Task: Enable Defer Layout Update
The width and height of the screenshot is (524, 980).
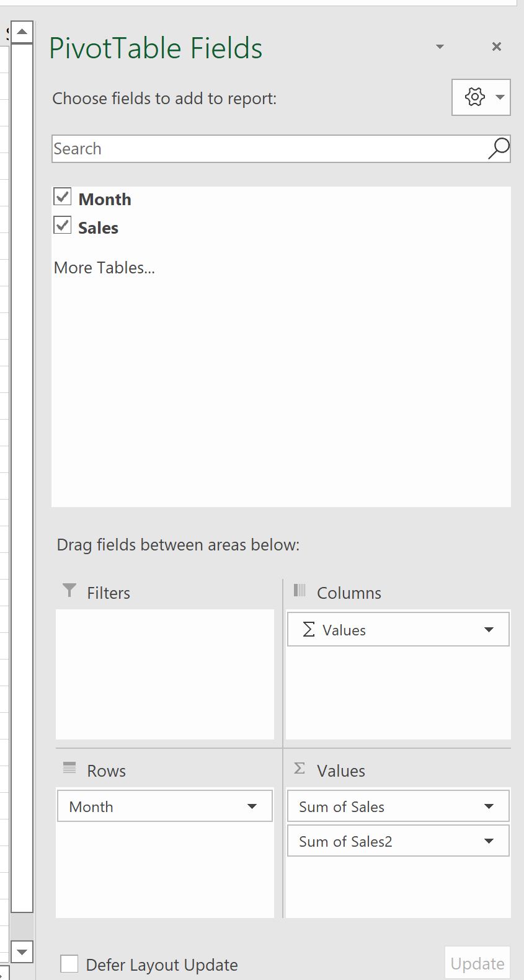Action: [69, 964]
